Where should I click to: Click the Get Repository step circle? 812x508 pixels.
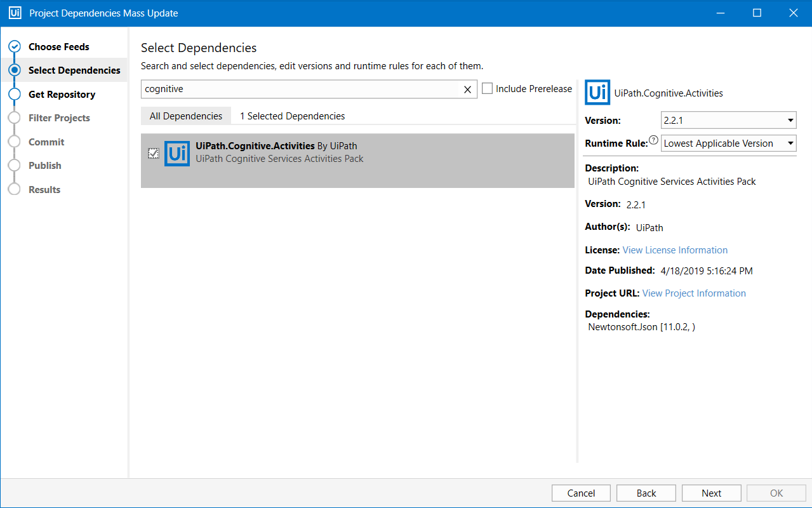pyautogui.click(x=14, y=94)
